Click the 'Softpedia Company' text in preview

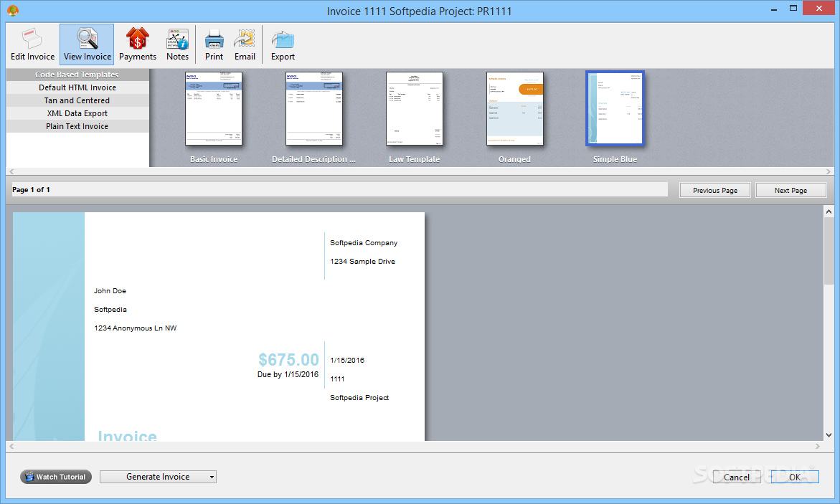pos(364,242)
